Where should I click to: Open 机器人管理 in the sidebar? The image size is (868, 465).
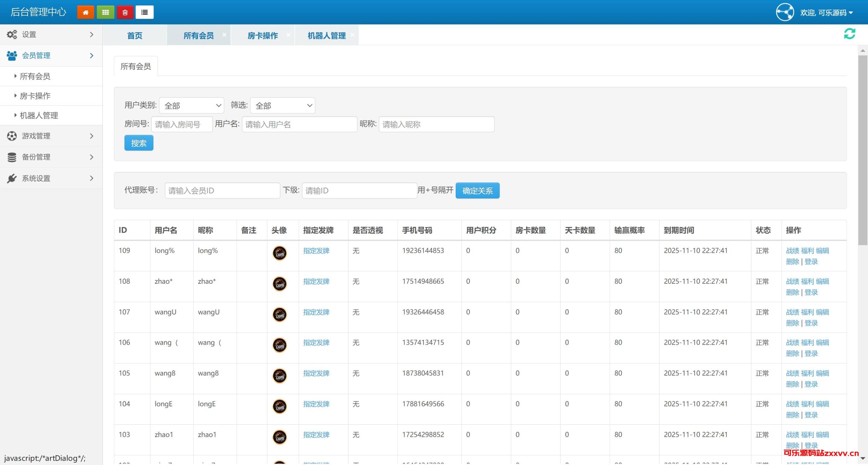(39, 116)
